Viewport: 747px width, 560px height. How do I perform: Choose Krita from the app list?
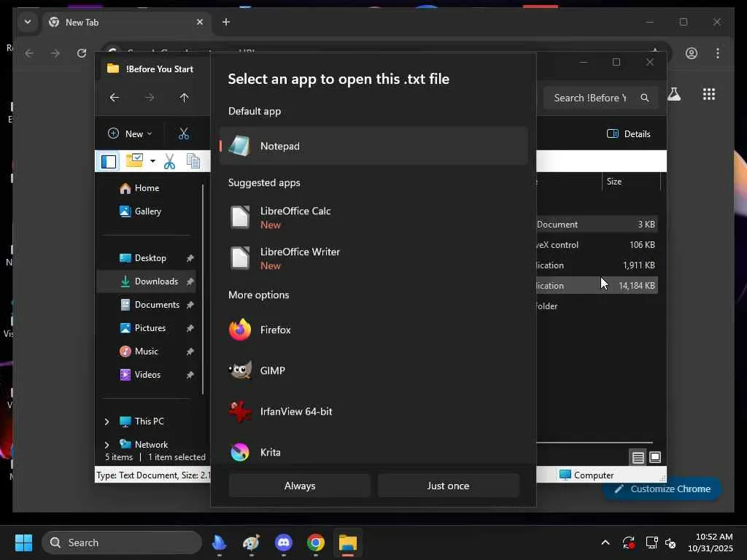373,452
